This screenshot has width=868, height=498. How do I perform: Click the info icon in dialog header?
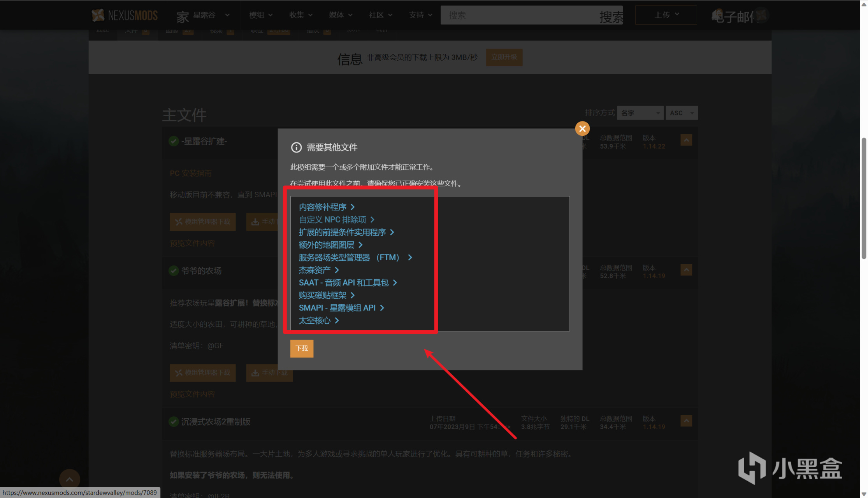(296, 147)
